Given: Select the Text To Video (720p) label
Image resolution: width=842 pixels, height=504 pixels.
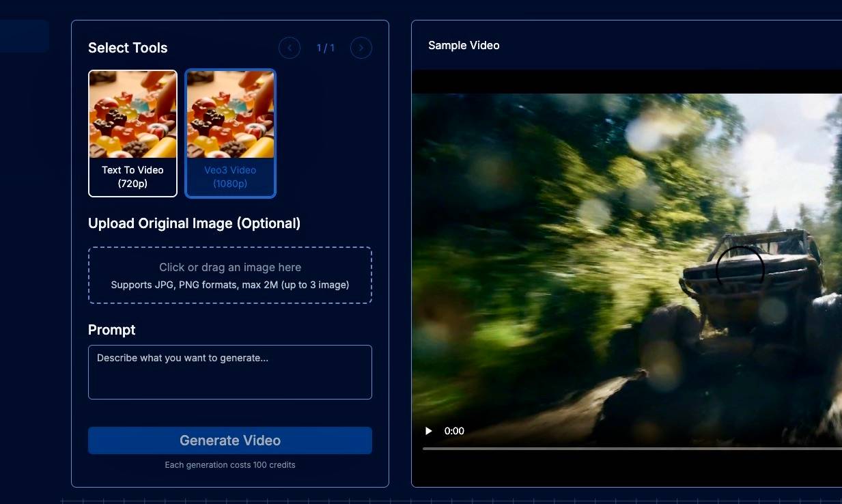Looking at the screenshot, I should pyautogui.click(x=132, y=177).
